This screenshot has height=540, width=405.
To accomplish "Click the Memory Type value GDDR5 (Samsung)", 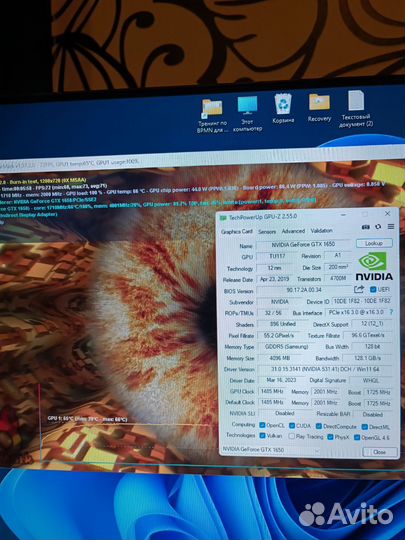I will click(x=287, y=347).
